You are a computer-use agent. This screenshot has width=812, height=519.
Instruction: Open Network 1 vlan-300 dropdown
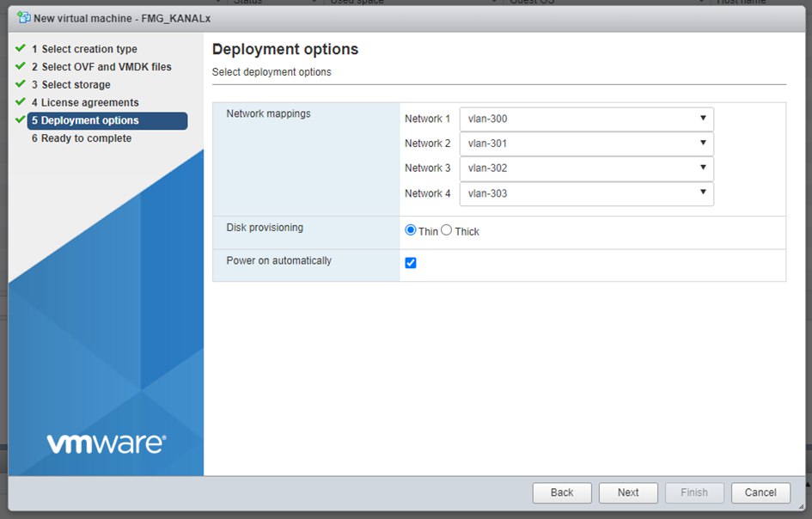tap(586, 119)
